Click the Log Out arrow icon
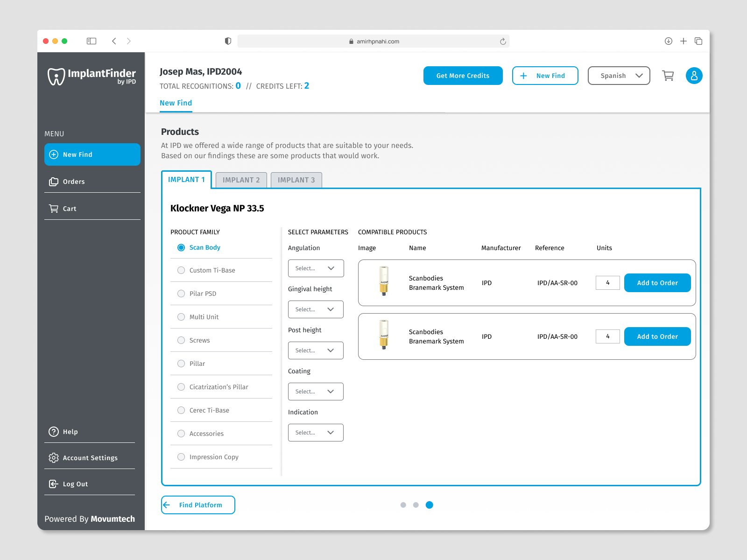This screenshot has width=747, height=560. pyautogui.click(x=54, y=484)
